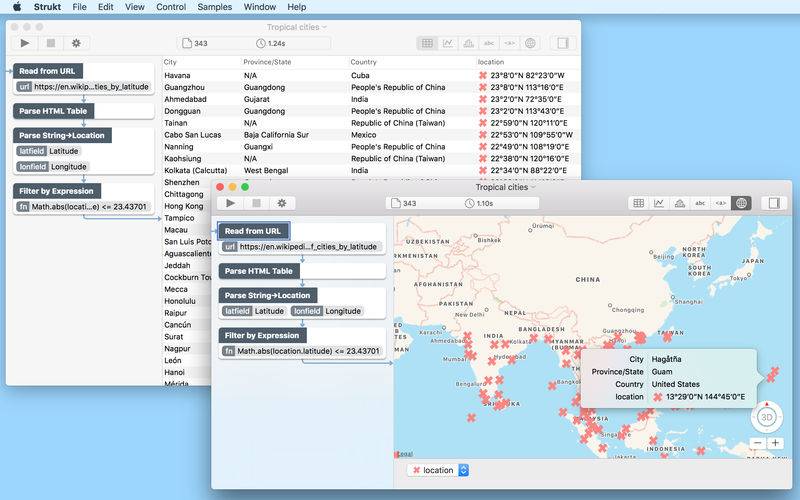This screenshot has height=500, width=800.
Task: Open the gear settings in the front window toolbar
Action: pos(281,203)
